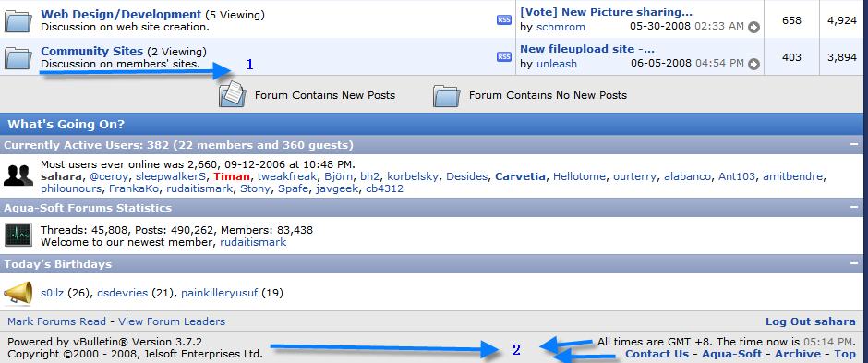View user Desides profile
This screenshot has width=868, height=363.
[466, 176]
